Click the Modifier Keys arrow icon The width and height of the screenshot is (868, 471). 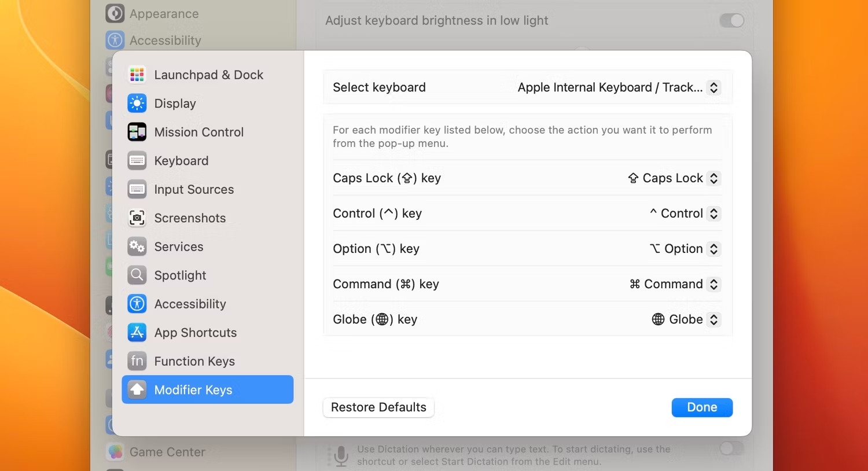[137, 390]
